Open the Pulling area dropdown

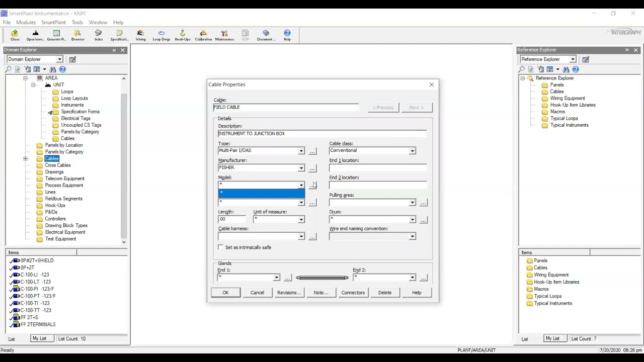(x=412, y=203)
